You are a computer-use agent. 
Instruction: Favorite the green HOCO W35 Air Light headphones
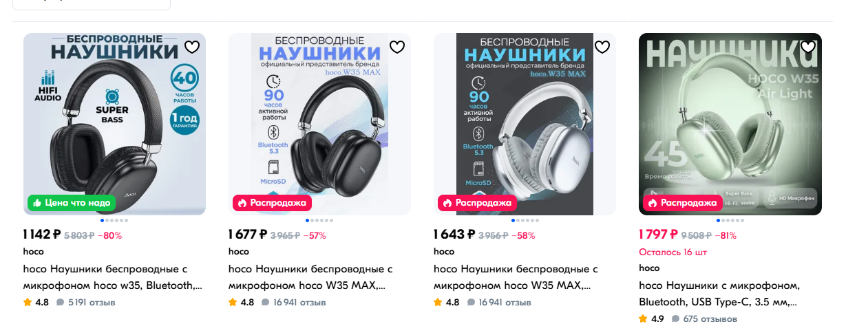click(808, 47)
